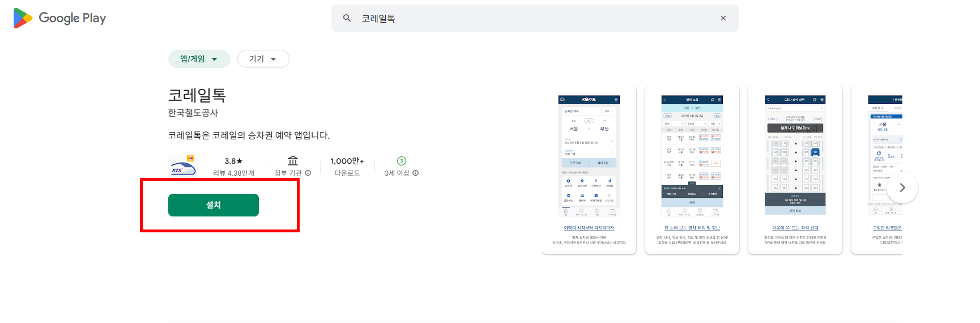Open fourth partially visible ticket screenshot

pos(877,170)
